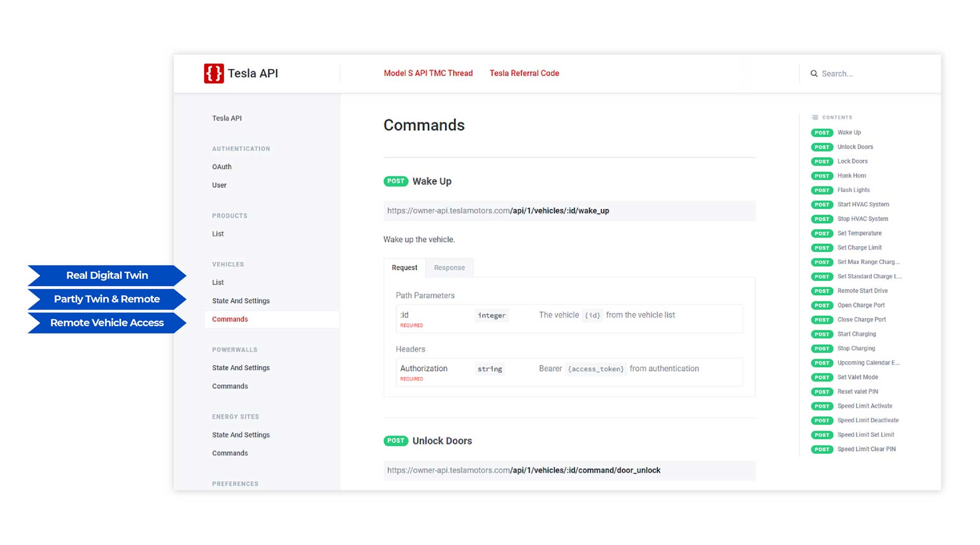Viewport: 980px width, 545px height.
Task: Open the Model S API TMC Thread link
Action: [428, 73]
